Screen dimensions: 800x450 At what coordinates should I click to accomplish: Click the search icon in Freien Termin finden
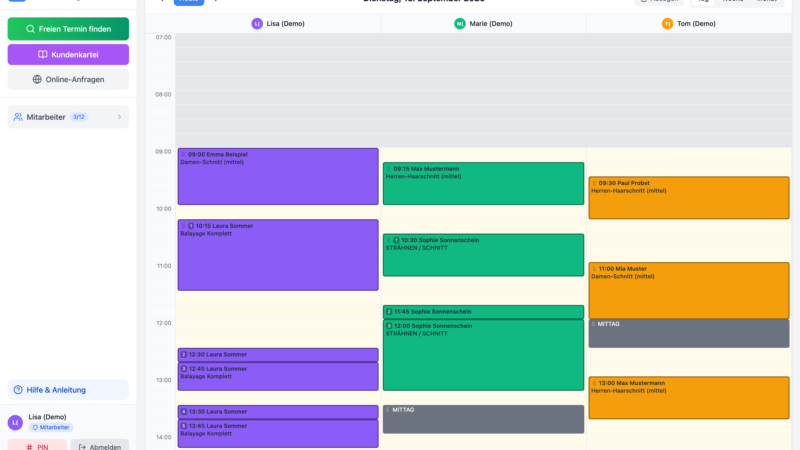pos(31,29)
